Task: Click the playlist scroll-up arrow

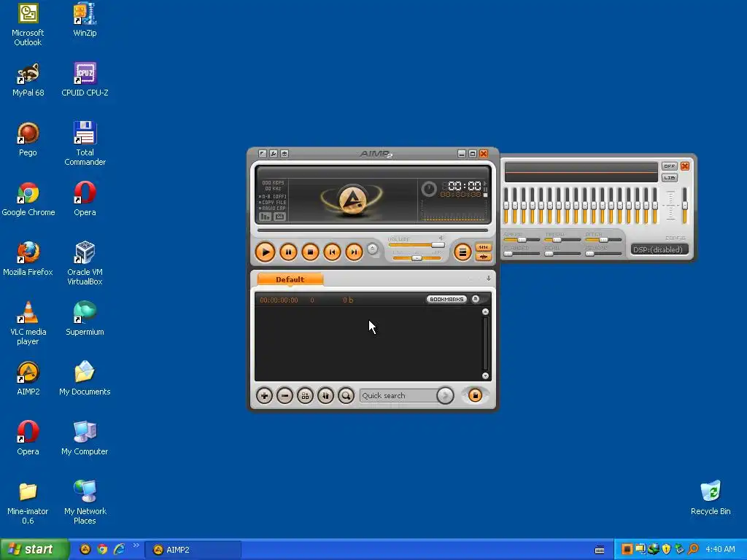Action: [485, 312]
